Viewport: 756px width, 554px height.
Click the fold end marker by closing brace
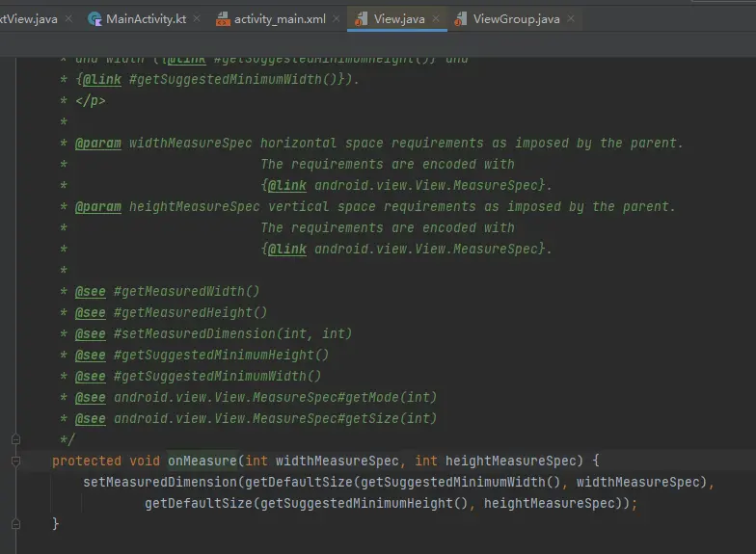click(15, 524)
